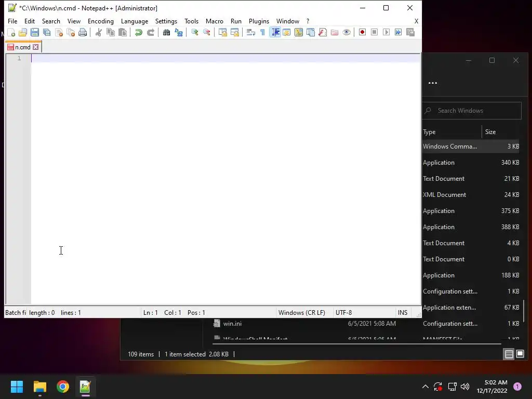Open Folder as Workspace icon

[335, 32]
